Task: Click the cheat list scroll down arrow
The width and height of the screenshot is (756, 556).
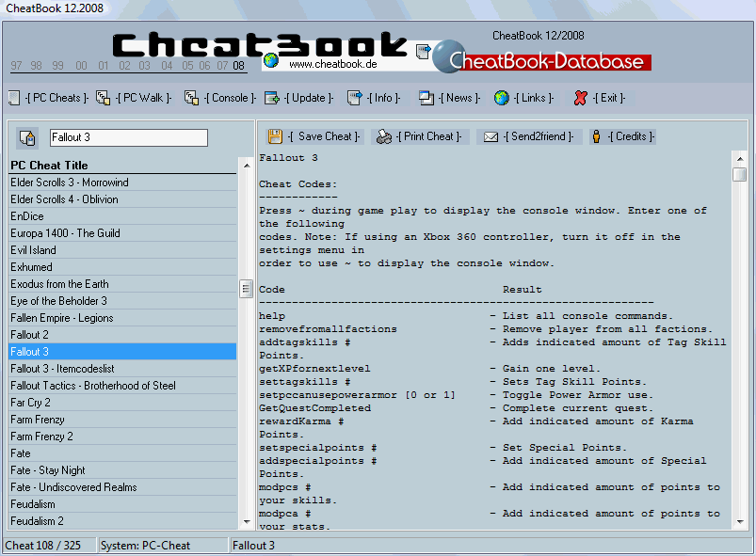Action: click(x=247, y=522)
